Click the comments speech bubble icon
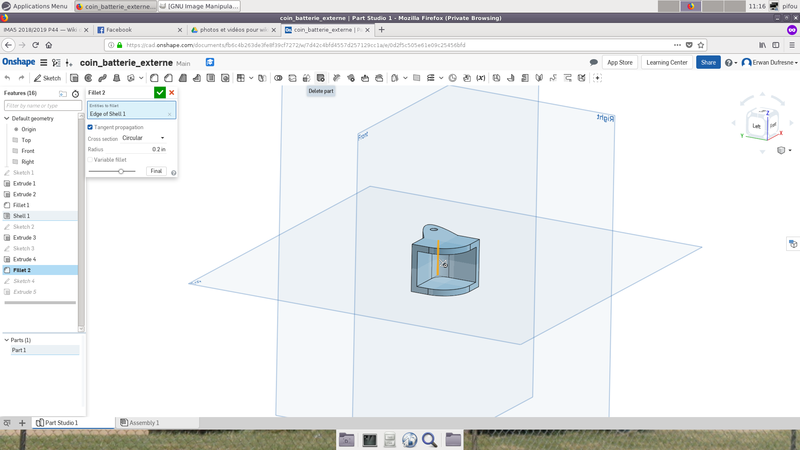Viewport: 800px width, 450px height. point(594,62)
